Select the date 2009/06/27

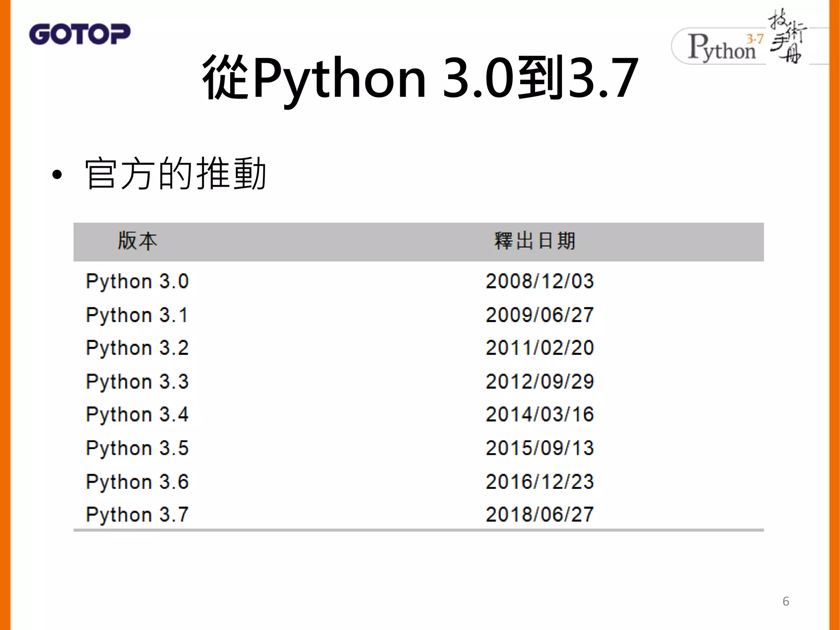[x=540, y=315]
